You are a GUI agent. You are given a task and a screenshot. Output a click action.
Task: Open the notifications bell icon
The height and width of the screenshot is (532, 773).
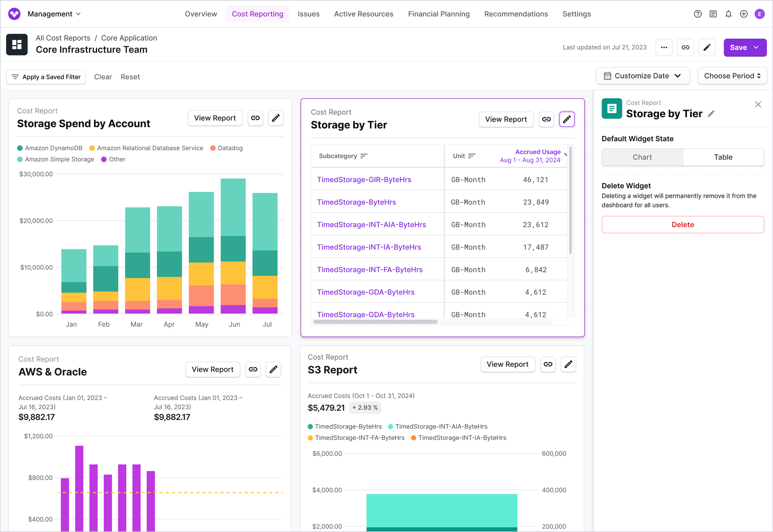tap(728, 14)
